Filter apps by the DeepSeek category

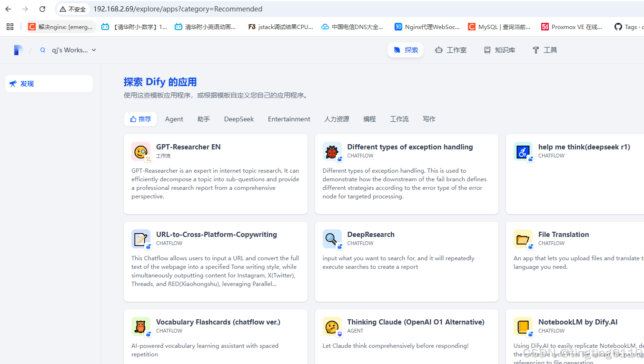[239, 119]
